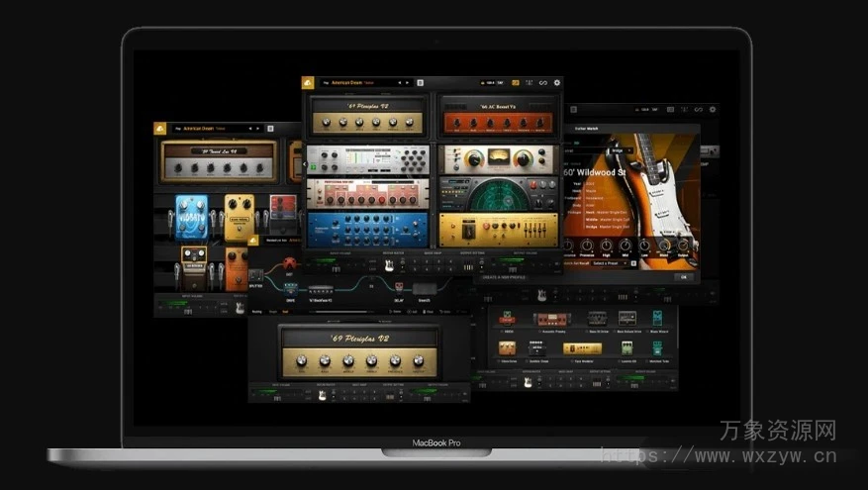
Task: Select Acoustic Preamp thumbnail in pedal browser
Action: click(552, 319)
